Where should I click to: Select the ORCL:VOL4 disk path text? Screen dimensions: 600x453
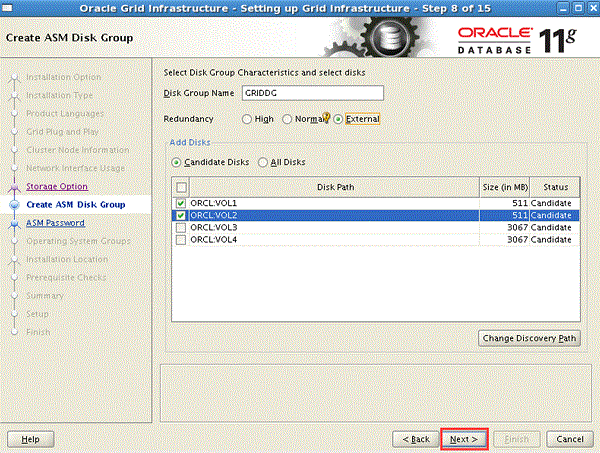[214, 240]
